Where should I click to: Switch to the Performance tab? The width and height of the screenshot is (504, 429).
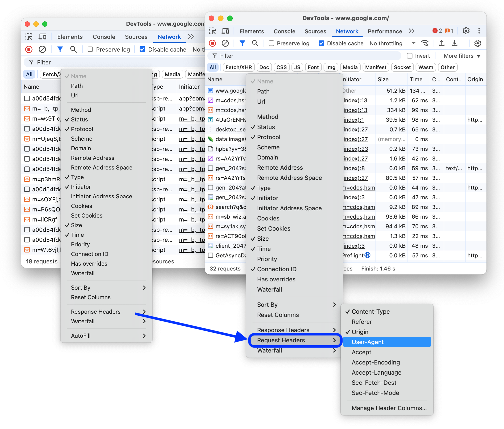point(384,31)
